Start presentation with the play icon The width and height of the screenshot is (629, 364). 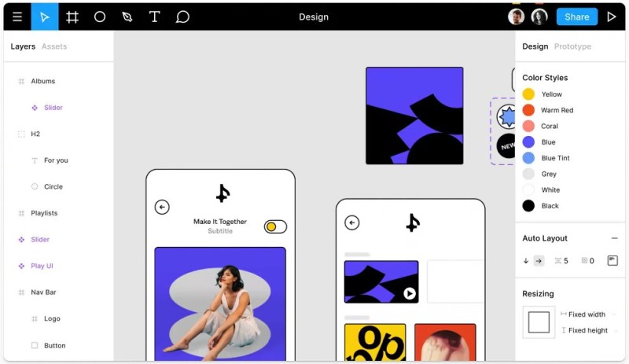click(x=612, y=17)
